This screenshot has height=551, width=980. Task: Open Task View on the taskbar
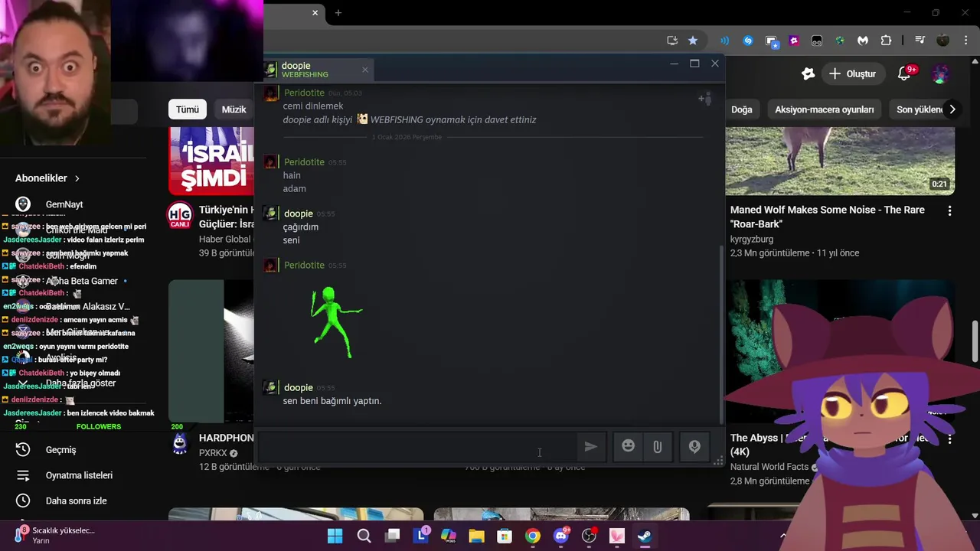(393, 536)
